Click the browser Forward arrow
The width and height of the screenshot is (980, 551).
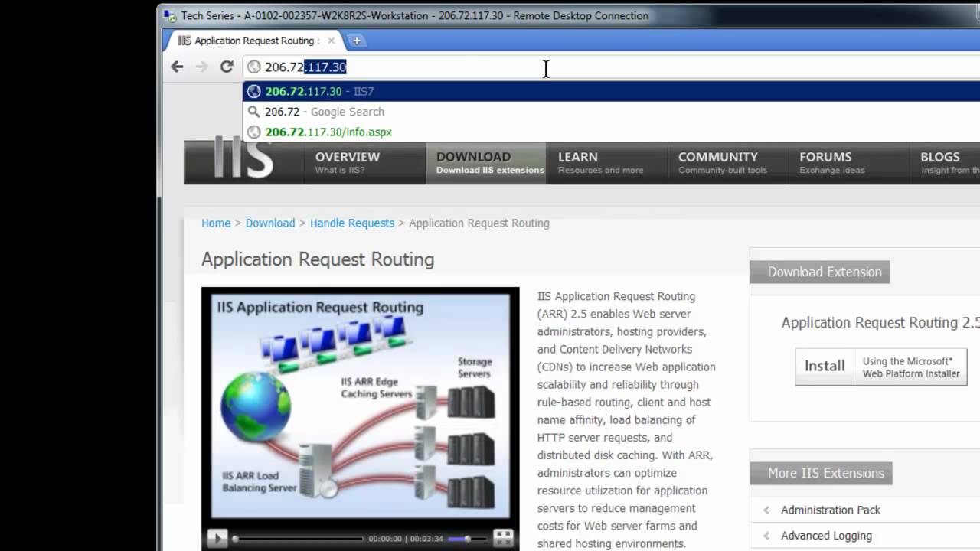201,67
